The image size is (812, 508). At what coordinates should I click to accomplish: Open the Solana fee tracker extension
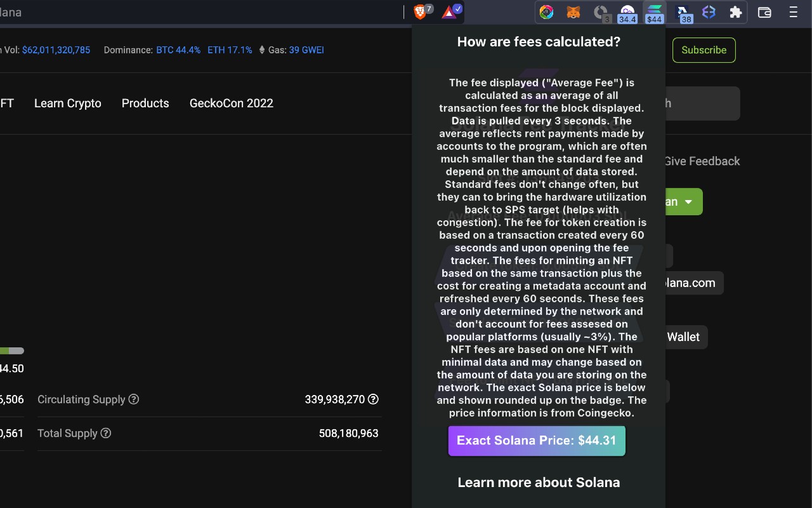click(654, 12)
